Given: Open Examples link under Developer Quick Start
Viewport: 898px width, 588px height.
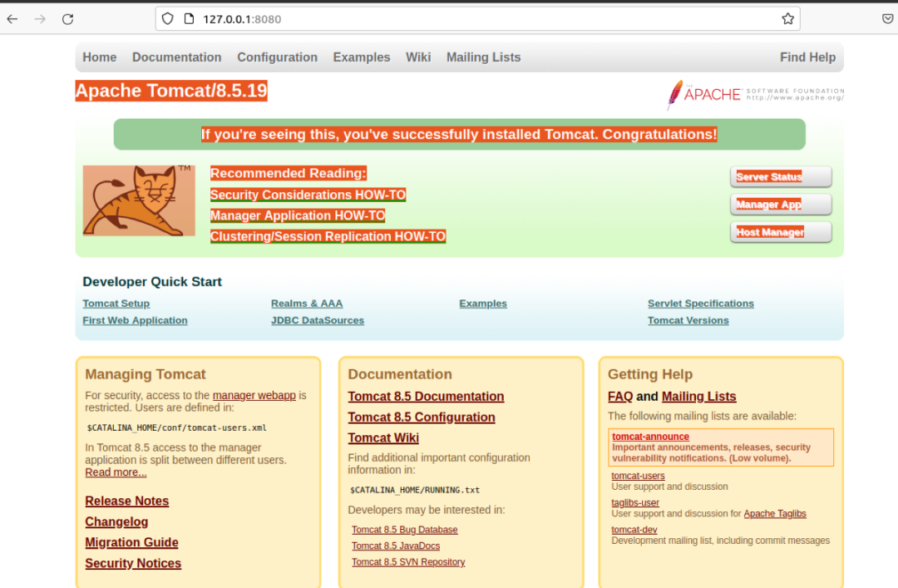Looking at the screenshot, I should (x=483, y=304).
